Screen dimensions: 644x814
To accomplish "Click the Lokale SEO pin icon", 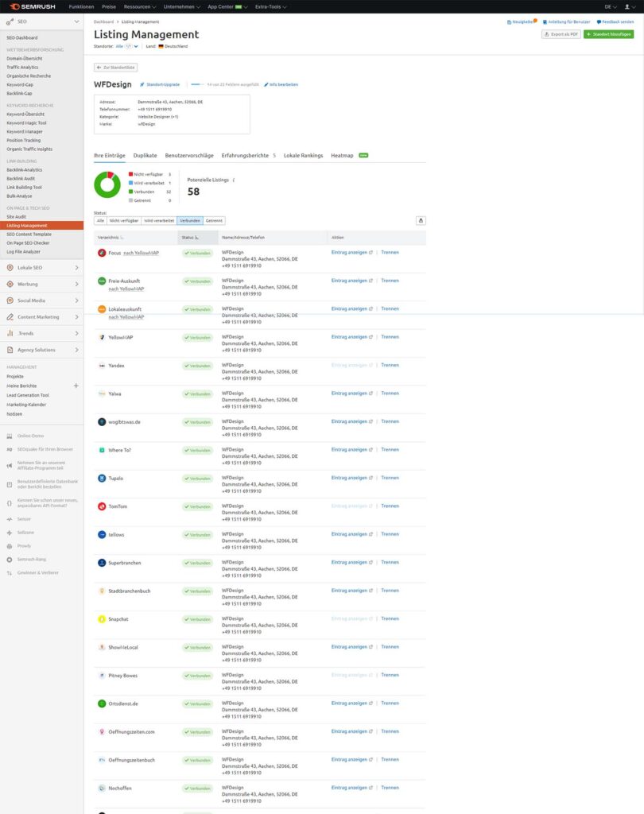I will (x=10, y=268).
